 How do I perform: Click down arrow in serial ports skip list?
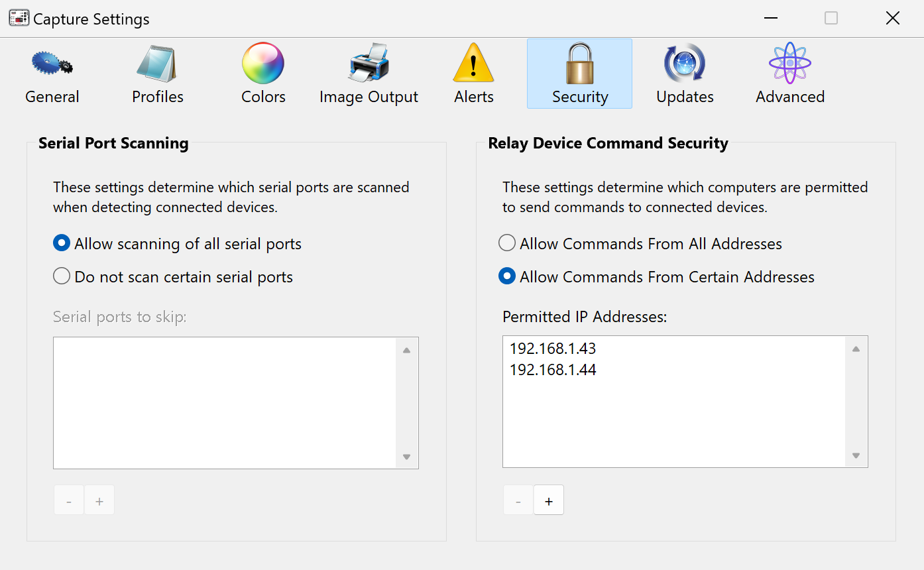click(x=406, y=457)
